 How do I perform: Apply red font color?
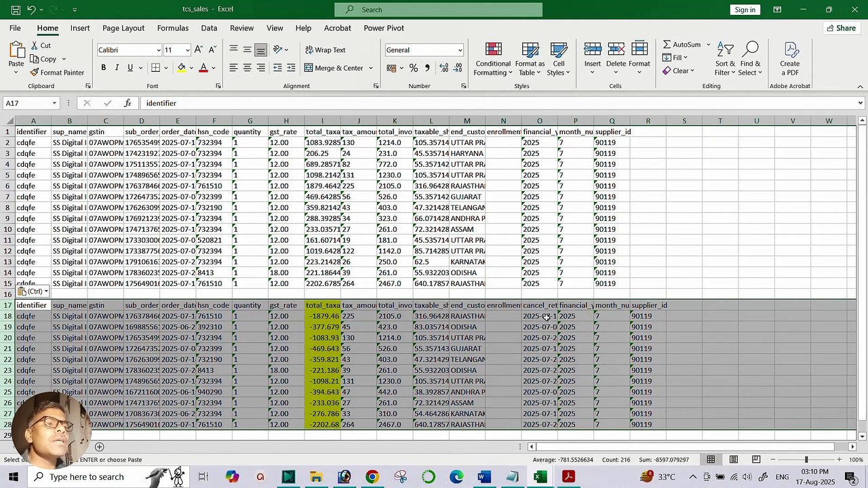(203, 68)
